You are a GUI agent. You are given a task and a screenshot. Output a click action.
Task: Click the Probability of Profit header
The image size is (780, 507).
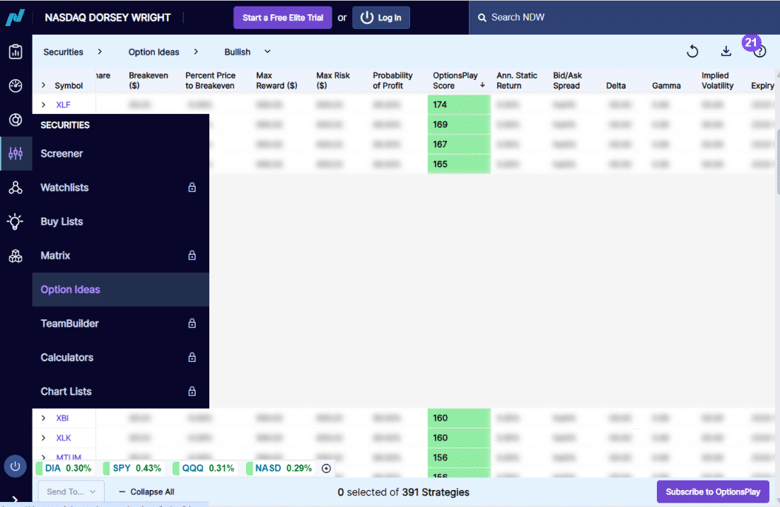392,81
